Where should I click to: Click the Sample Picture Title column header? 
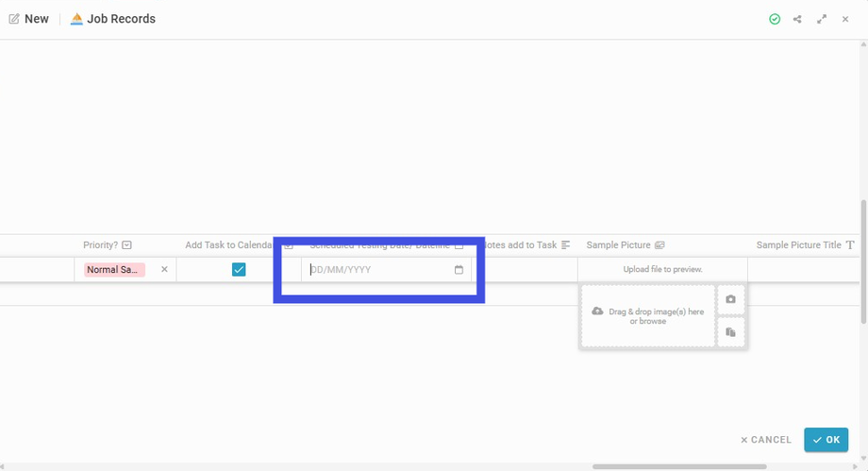tap(799, 244)
